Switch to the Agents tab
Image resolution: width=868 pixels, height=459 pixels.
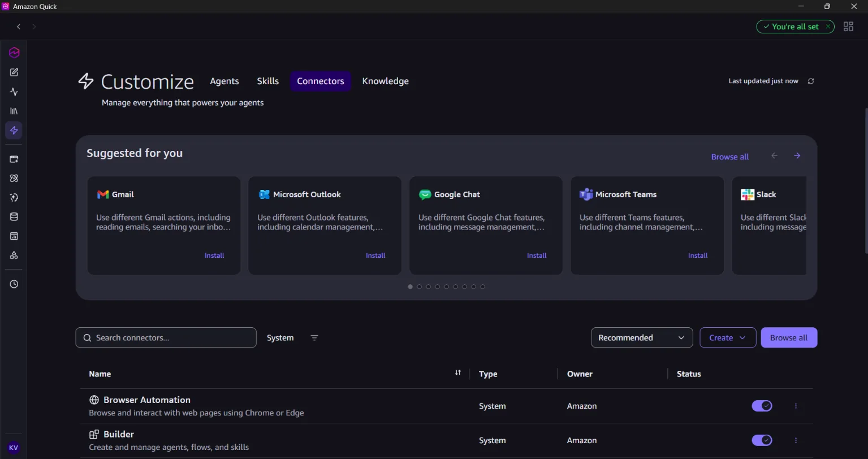(x=224, y=81)
